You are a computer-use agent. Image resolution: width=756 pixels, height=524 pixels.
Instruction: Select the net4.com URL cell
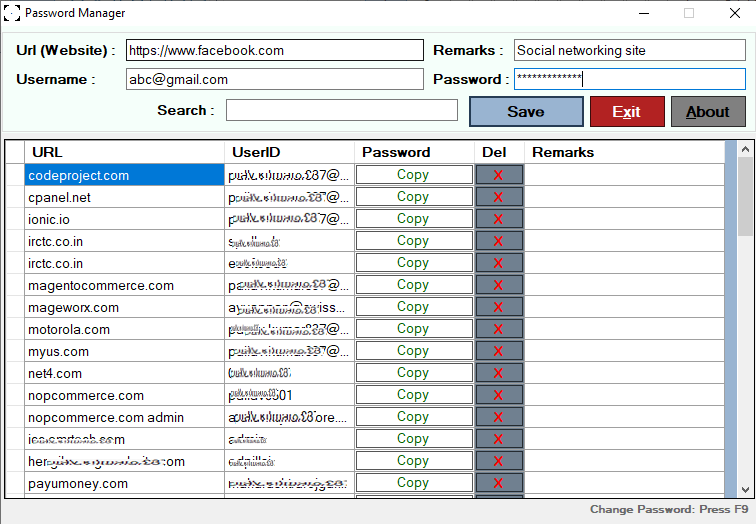(x=124, y=373)
